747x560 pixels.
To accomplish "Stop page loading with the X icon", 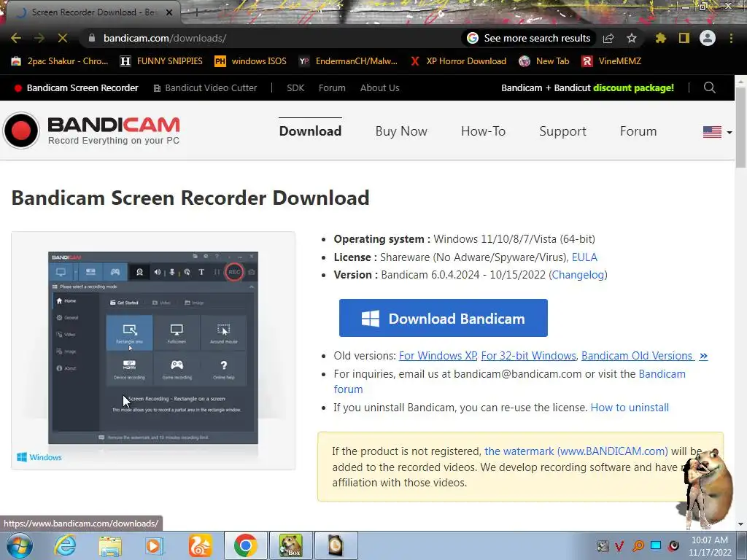I will pos(63,38).
